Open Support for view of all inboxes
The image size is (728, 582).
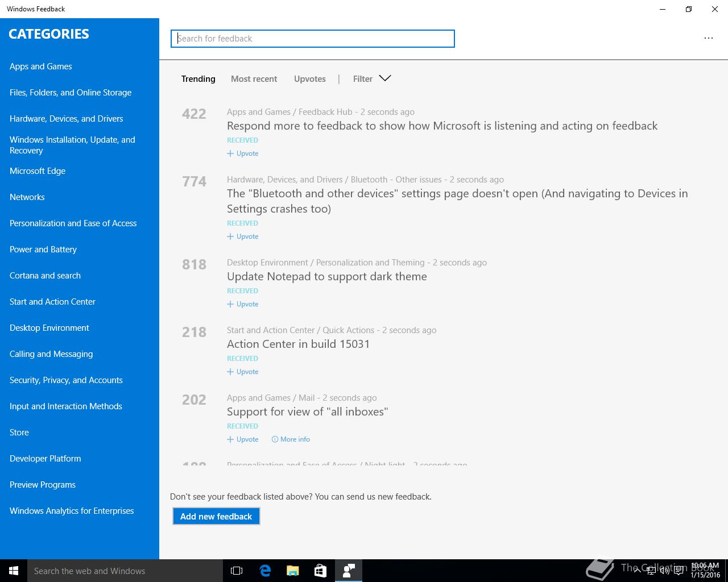(x=307, y=411)
